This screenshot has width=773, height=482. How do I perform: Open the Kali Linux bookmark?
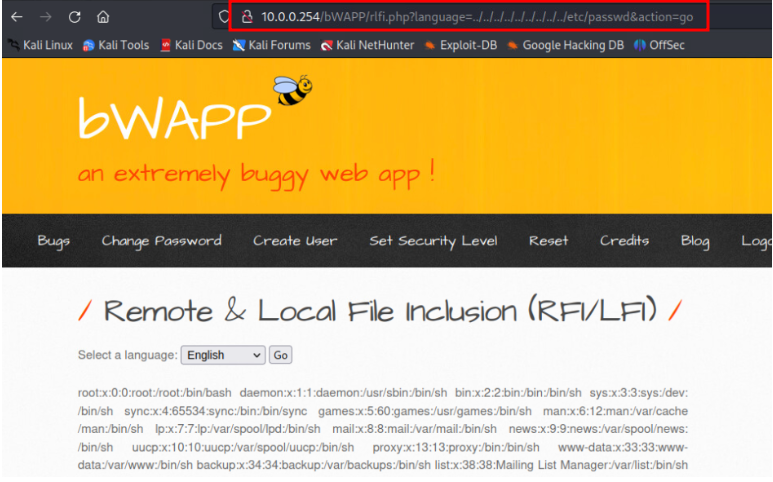coord(41,45)
